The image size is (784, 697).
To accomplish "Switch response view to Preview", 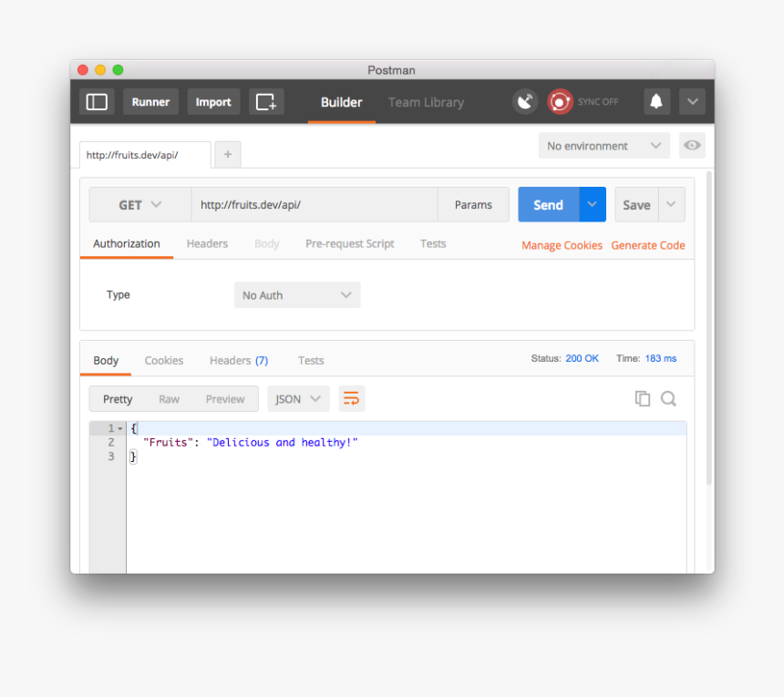I will (x=225, y=399).
